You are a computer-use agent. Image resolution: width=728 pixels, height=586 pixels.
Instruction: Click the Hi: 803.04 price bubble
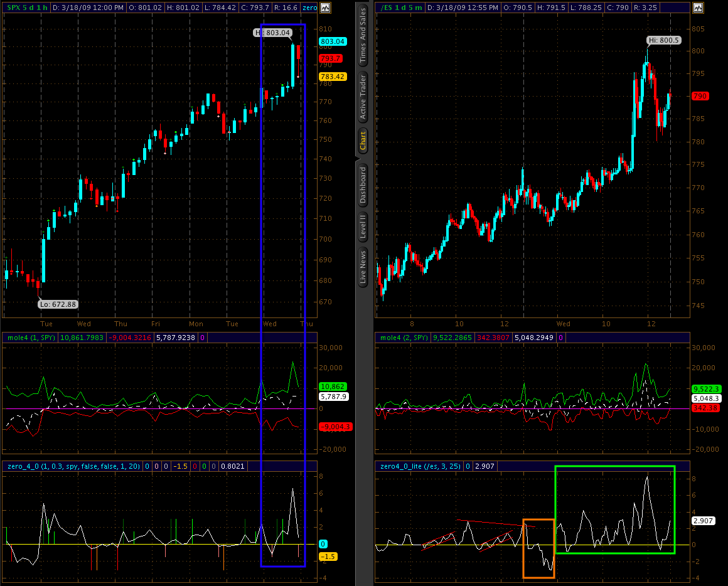(274, 32)
